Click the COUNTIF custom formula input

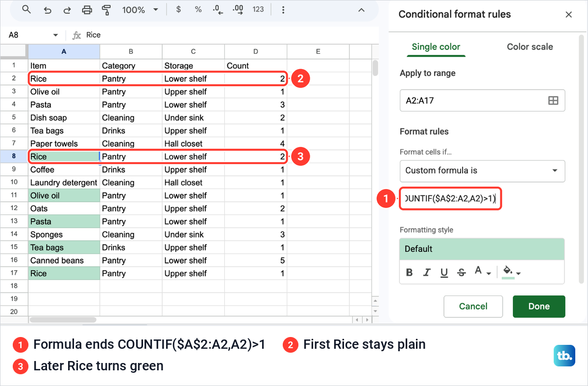(450, 198)
